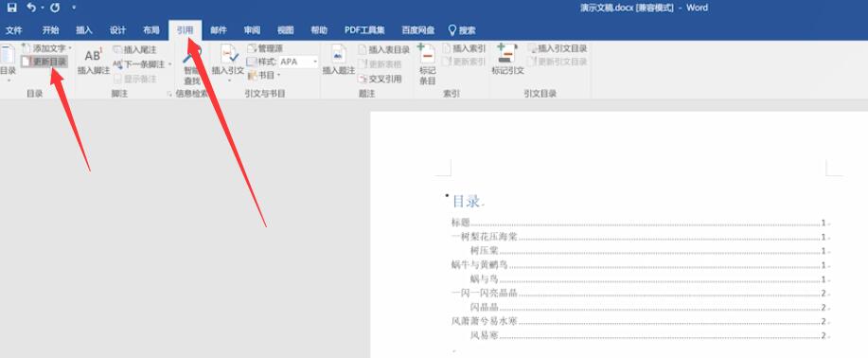The height and width of the screenshot is (358, 868).
Task: Expand the 下一条脚注 dropdown arrow
Action: (170, 64)
